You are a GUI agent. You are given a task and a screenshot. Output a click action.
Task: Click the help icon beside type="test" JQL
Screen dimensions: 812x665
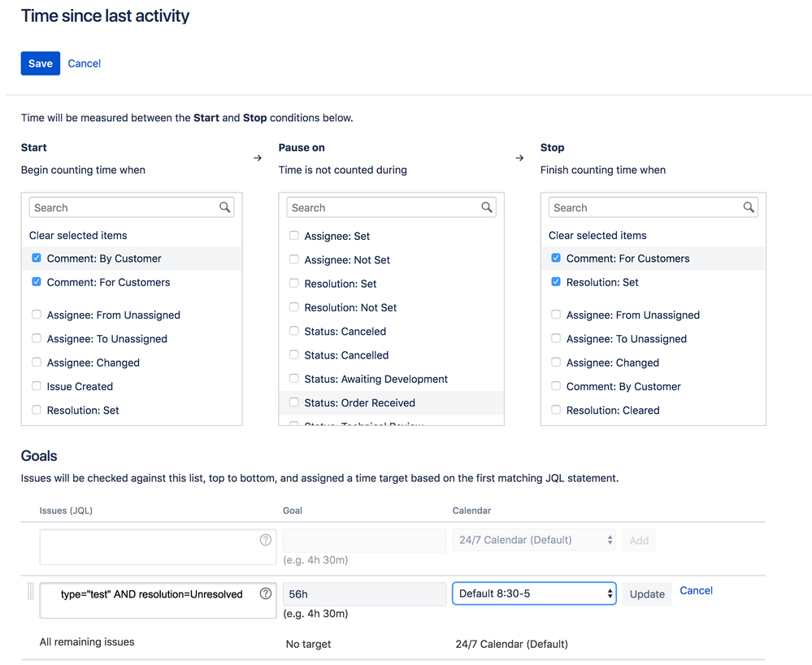[x=266, y=593]
